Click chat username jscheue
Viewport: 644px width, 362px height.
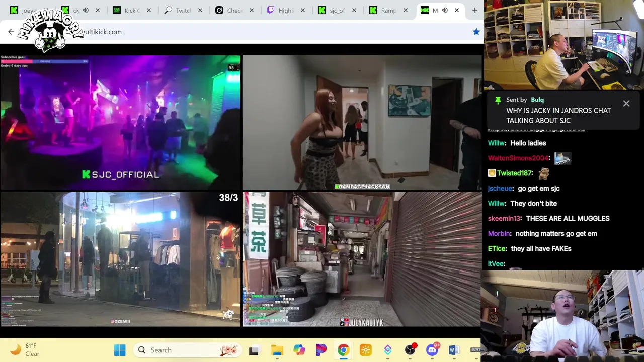(500, 189)
